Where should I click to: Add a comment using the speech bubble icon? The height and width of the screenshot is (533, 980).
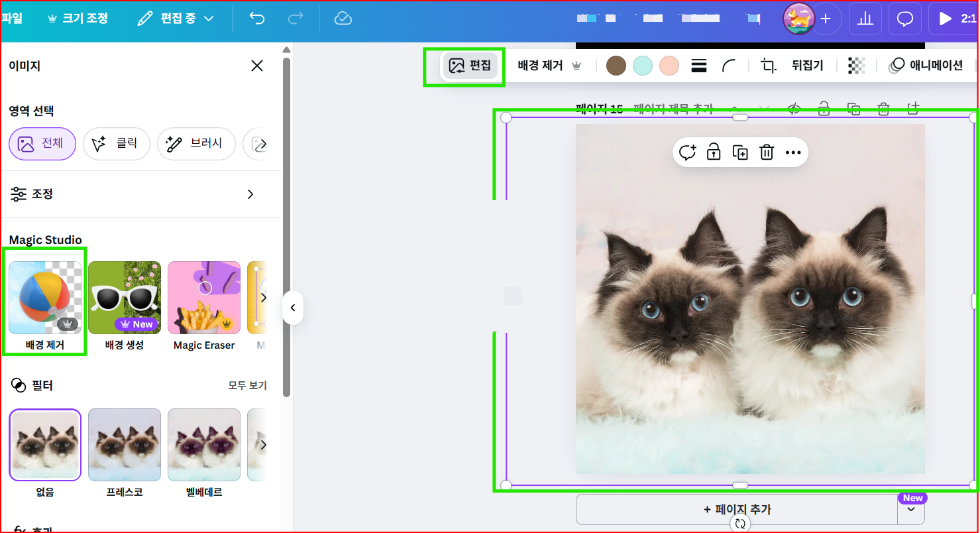(x=688, y=152)
